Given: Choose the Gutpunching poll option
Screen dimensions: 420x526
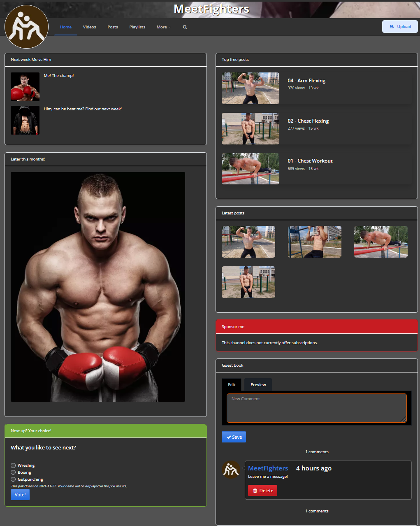Looking at the screenshot, I should tap(13, 479).
